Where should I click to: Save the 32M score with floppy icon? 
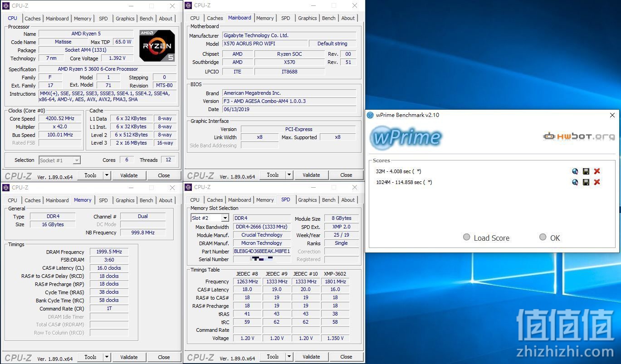586,171
